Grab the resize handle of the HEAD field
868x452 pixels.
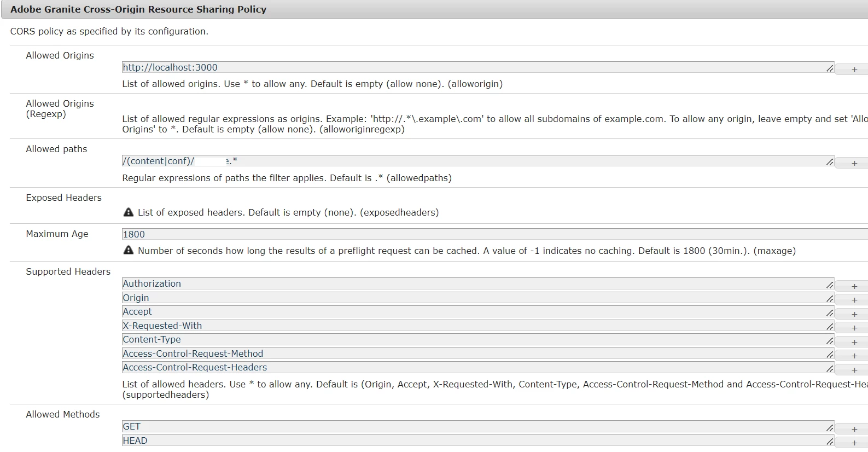tap(830, 442)
